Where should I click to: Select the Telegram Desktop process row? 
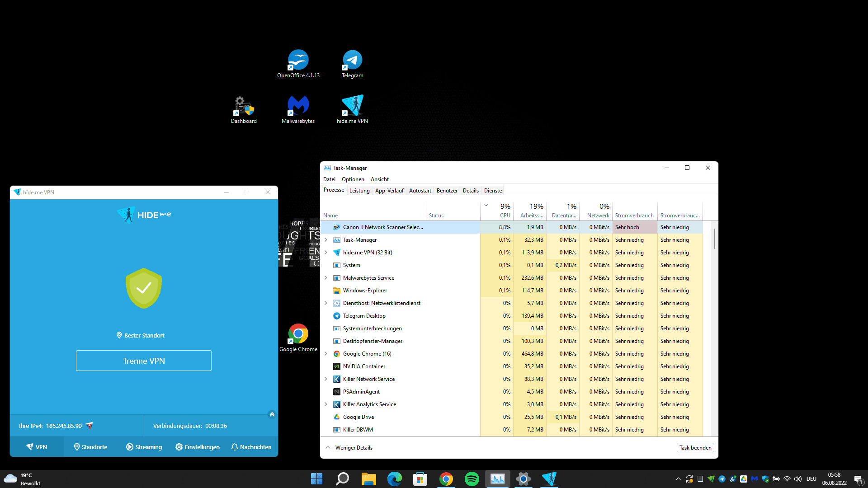tap(511, 316)
